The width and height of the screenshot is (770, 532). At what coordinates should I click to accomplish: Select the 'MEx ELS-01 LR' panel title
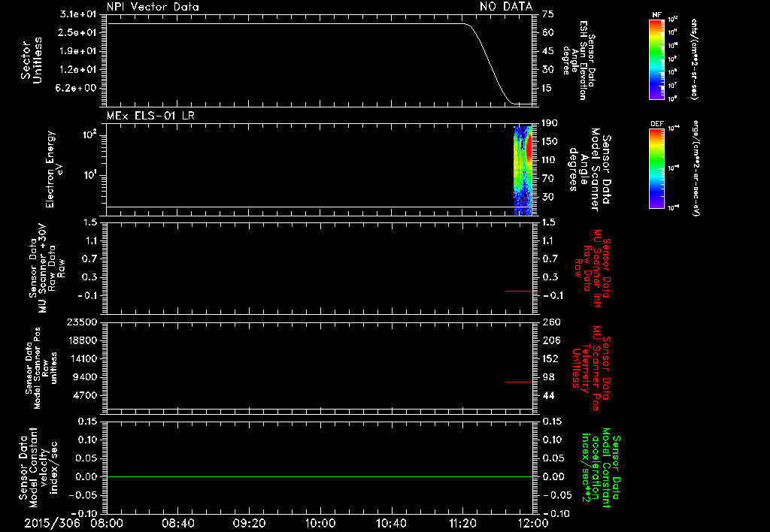click(150, 116)
